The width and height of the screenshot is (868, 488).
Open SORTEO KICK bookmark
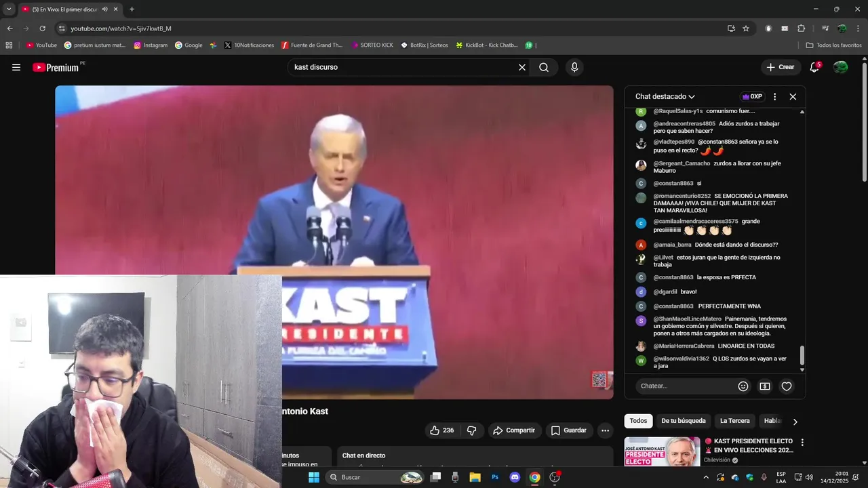coord(372,45)
